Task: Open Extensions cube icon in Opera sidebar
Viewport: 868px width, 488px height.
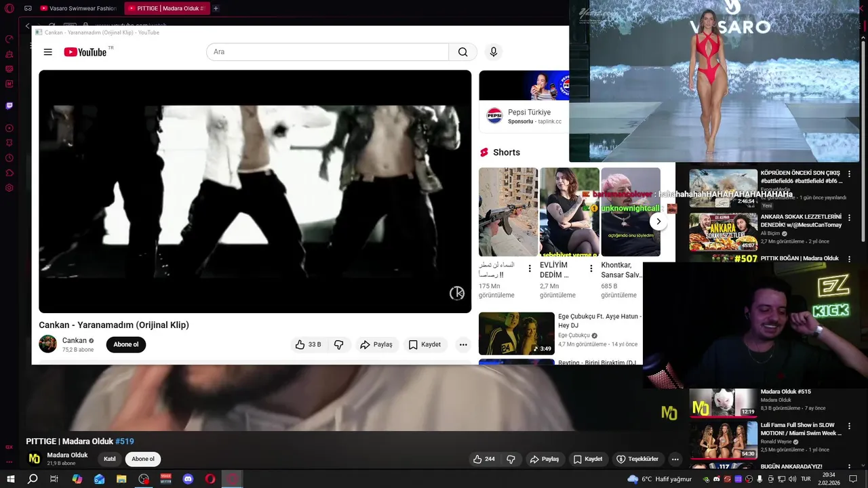Action: pyautogui.click(x=9, y=173)
